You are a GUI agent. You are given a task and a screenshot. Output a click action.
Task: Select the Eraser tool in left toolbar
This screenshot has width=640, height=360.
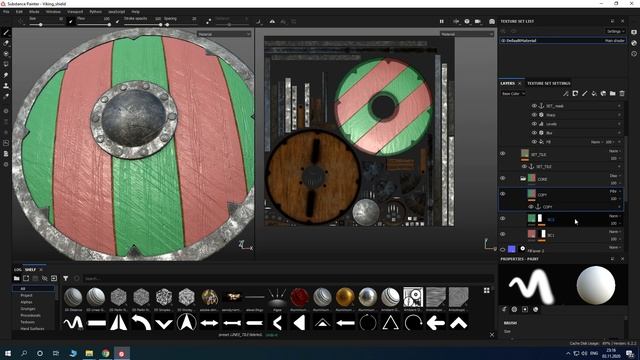pos(6,43)
